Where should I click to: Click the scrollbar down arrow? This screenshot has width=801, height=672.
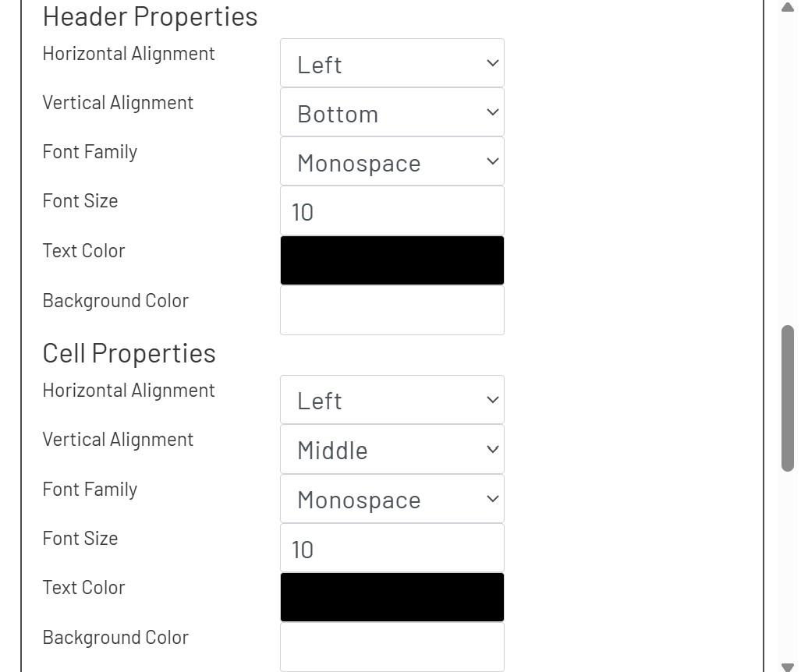[x=787, y=664]
